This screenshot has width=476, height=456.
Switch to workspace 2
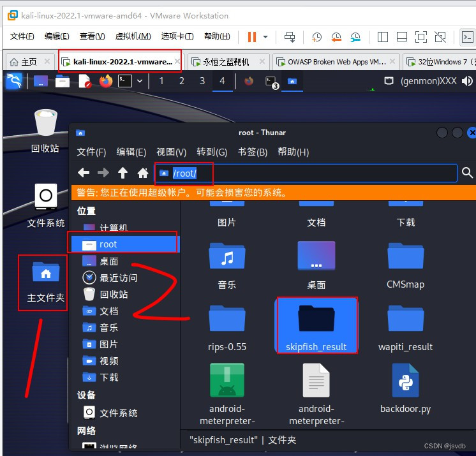pos(182,81)
